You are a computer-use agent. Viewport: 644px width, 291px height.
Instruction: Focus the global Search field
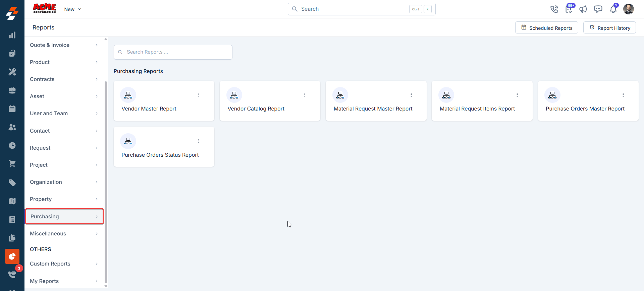coord(362,9)
